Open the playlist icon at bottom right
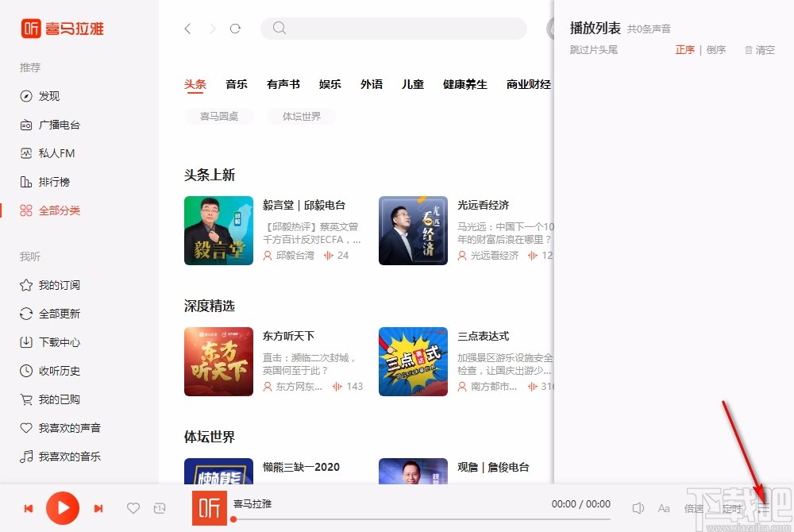 pyautogui.click(x=762, y=508)
